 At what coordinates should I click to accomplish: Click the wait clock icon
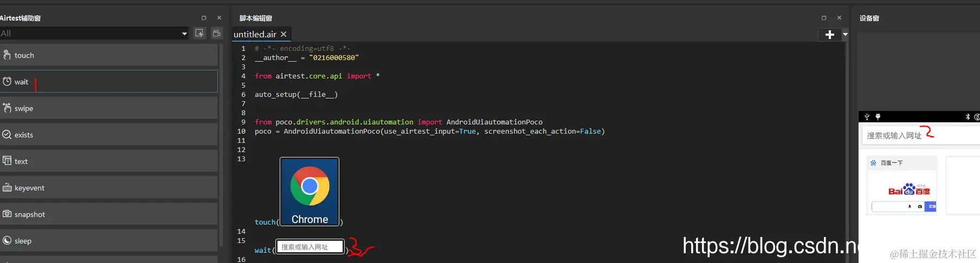[7, 81]
